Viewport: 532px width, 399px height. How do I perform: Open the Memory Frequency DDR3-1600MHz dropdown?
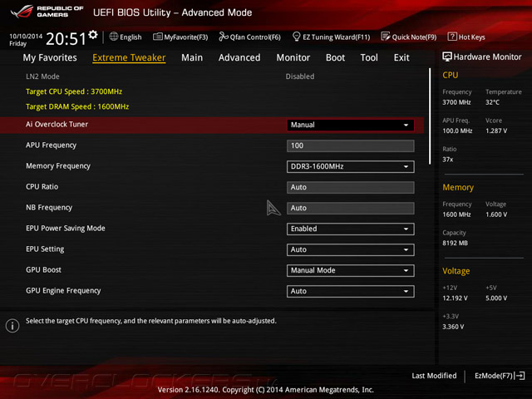click(x=351, y=166)
